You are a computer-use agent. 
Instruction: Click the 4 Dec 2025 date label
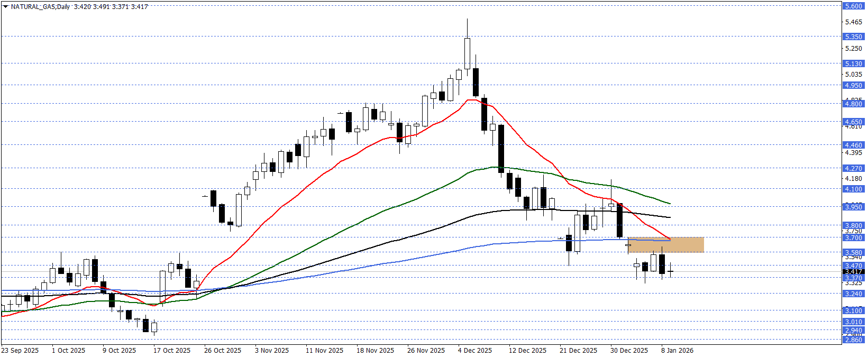tap(475, 350)
